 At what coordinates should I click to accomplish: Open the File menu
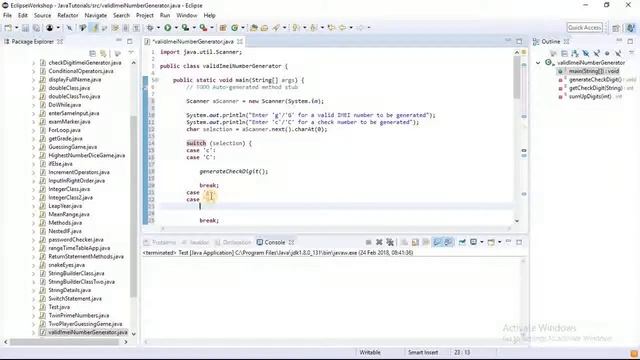7,16
